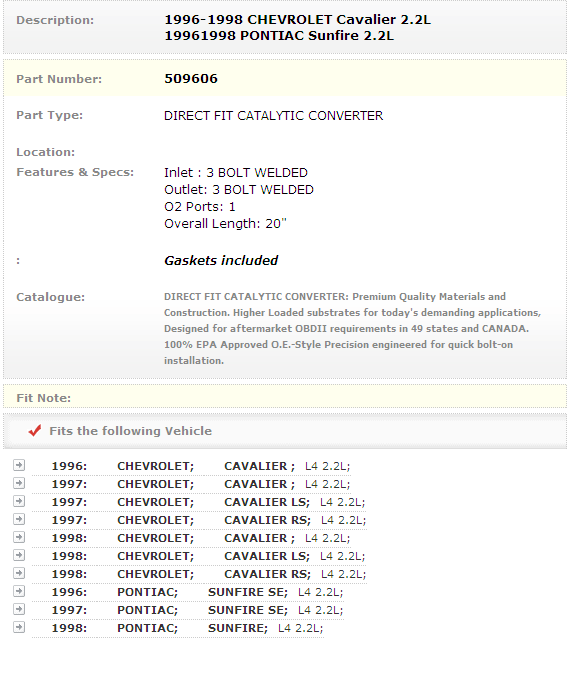
Task: Select the 1998 Chevrolet Cavalier base row
Action: point(191,539)
